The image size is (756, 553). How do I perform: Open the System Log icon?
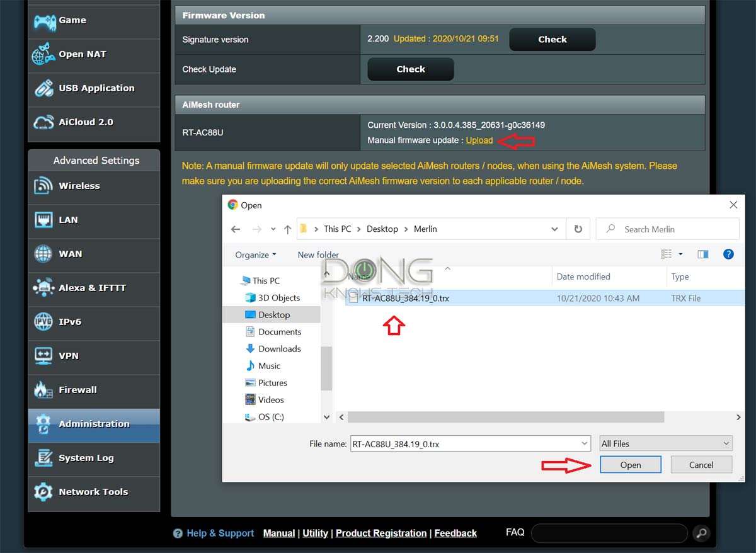pos(43,459)
